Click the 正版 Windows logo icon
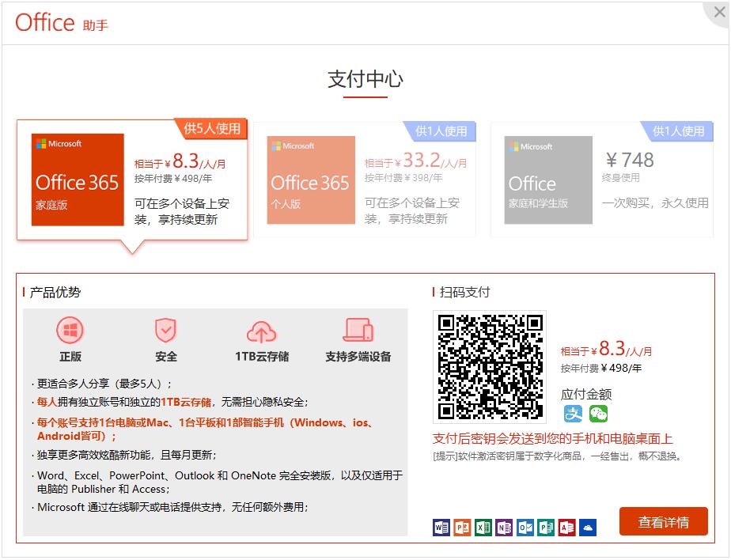 click(x=70, y=330)
